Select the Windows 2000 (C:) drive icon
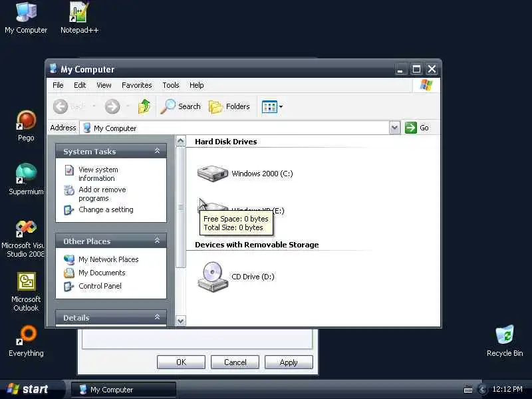This screenshot has height=399, width=532. (x=213, y=174)
